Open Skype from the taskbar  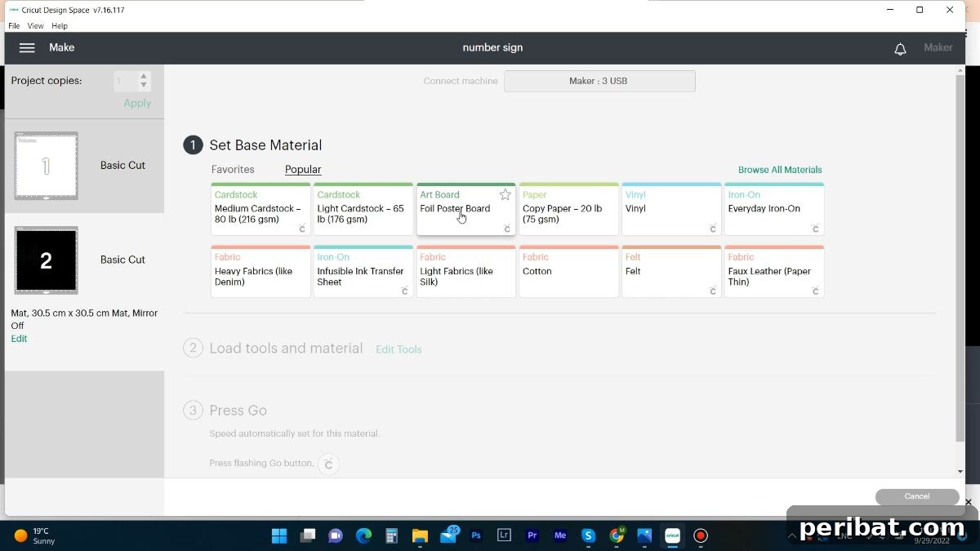(588, 535)
